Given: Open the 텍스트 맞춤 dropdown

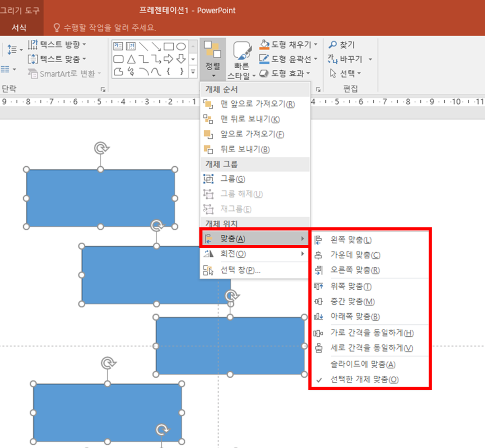Looking at the screenshot, I should click(x=57, y=59).
